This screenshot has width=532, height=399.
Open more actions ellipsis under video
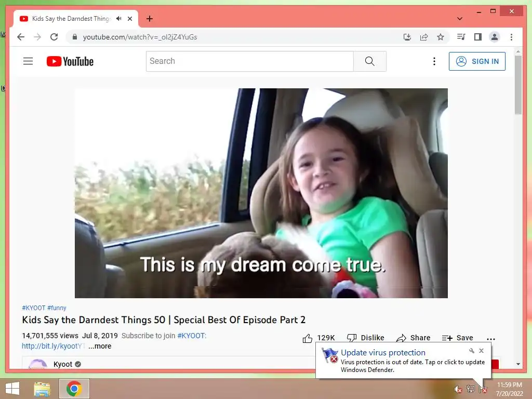click(490, 339)
